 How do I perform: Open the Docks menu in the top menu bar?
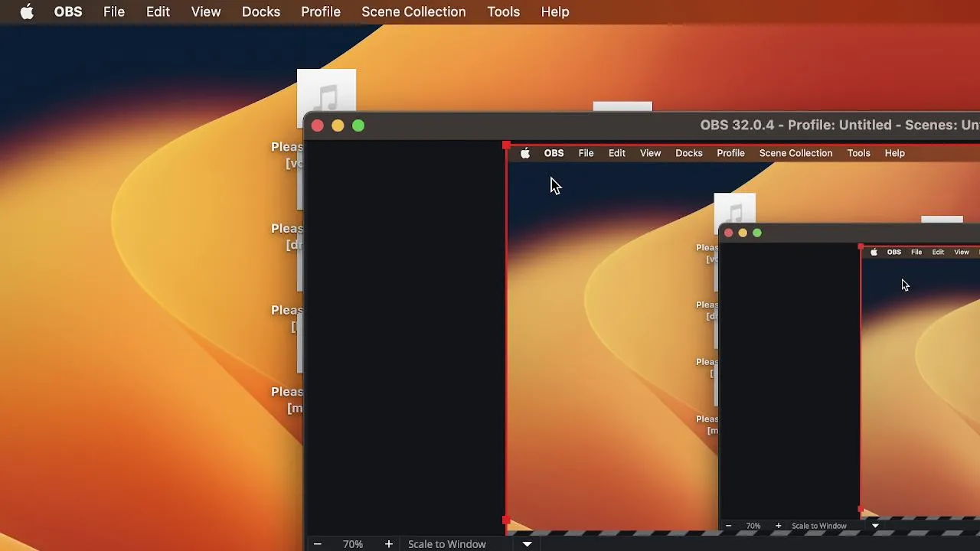coord(261,12)
